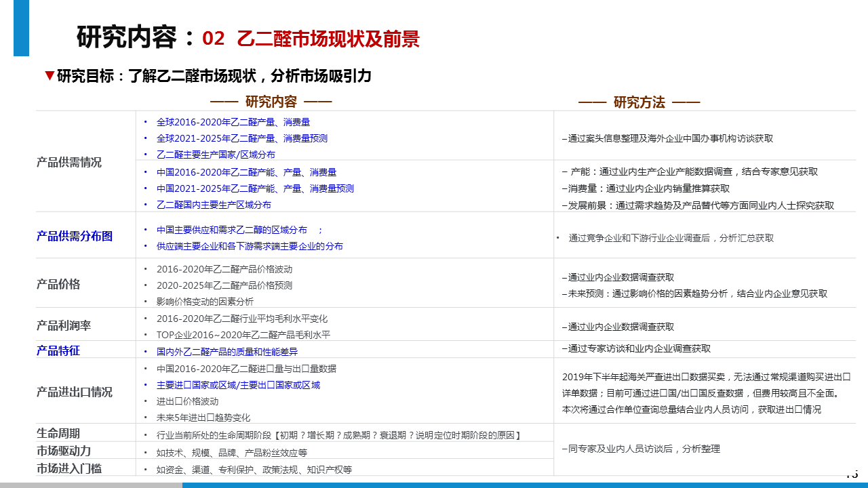Click the 生命周期 row label
Viewport: 868px width, 488px height.
[58, 433]
